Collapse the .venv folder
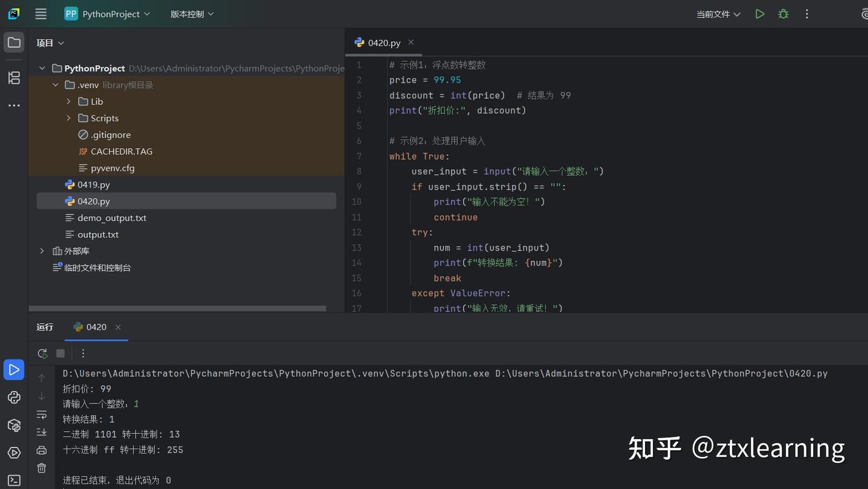 point(55,85)
